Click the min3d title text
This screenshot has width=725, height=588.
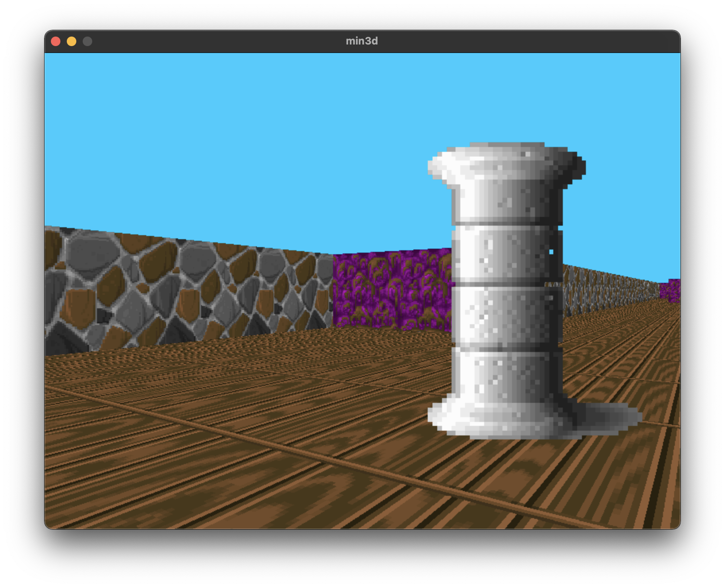362,41
